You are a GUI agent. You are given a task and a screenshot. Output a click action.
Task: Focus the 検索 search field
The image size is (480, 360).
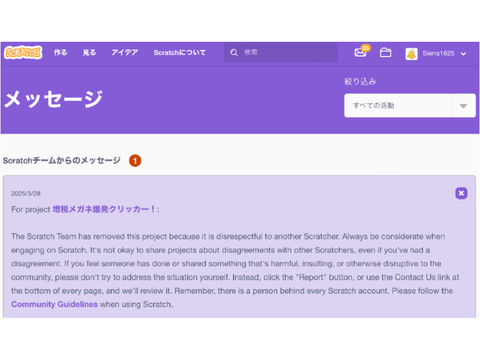281,52
